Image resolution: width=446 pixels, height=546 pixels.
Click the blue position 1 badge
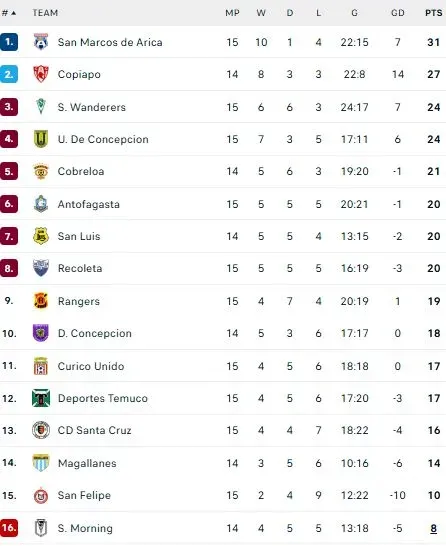(x=9, y=42)
